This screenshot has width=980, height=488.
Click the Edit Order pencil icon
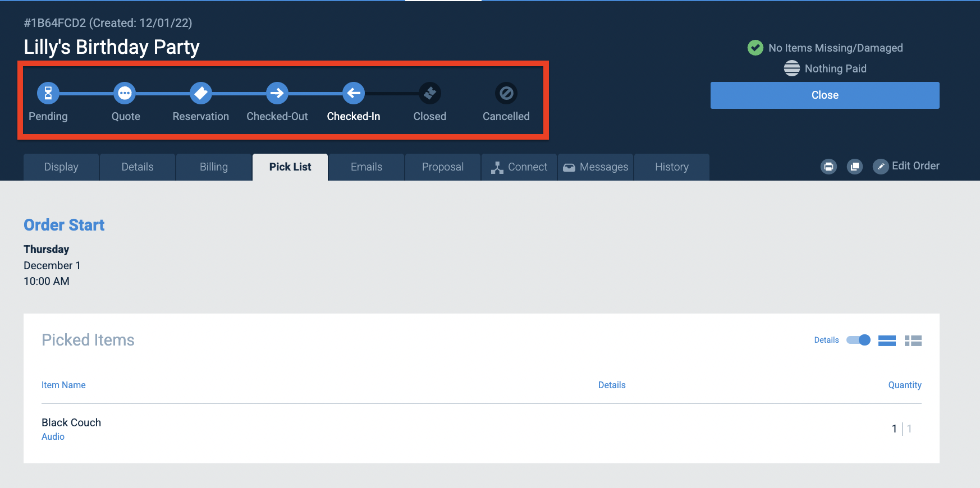point(881,167)
